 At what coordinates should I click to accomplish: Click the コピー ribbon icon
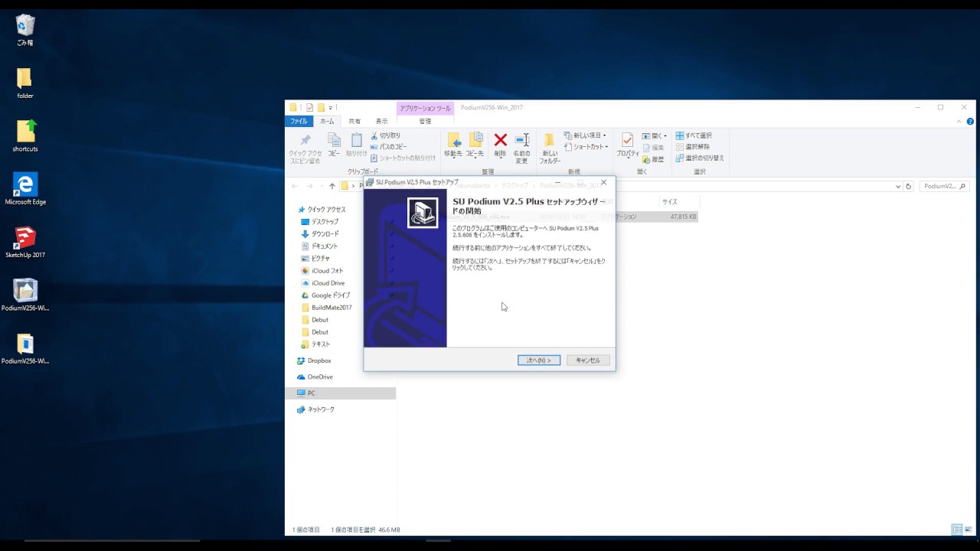334,145
